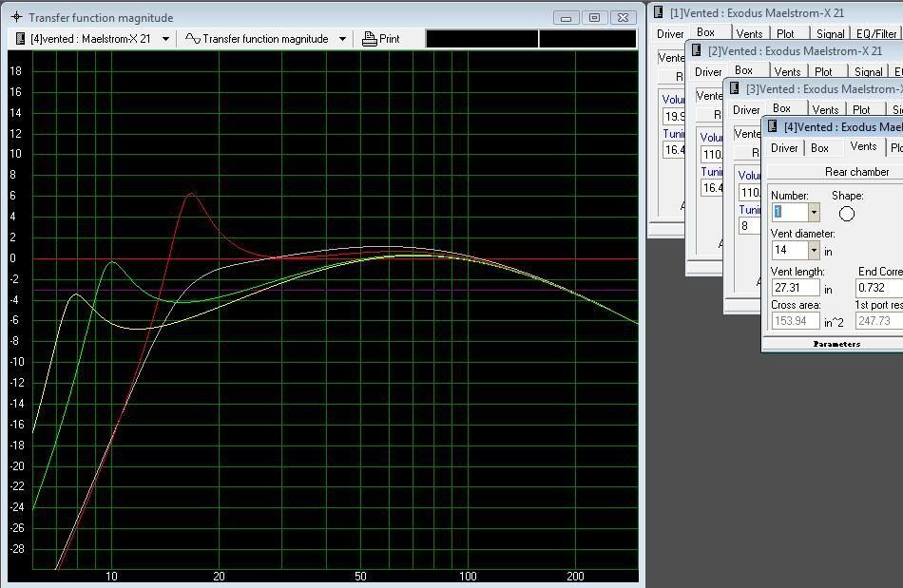
Task: Expand the vent Number dropdown
Action: point(814,212)
